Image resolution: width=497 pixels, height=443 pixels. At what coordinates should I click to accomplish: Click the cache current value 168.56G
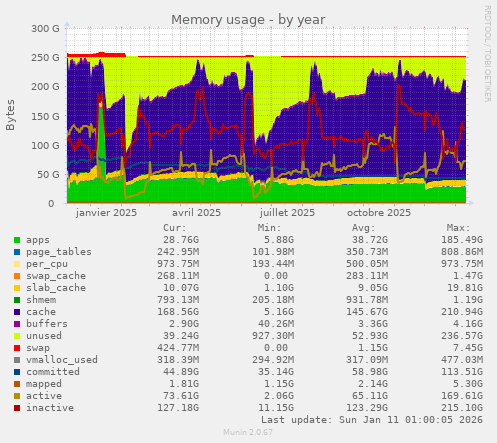pos(178,312)
